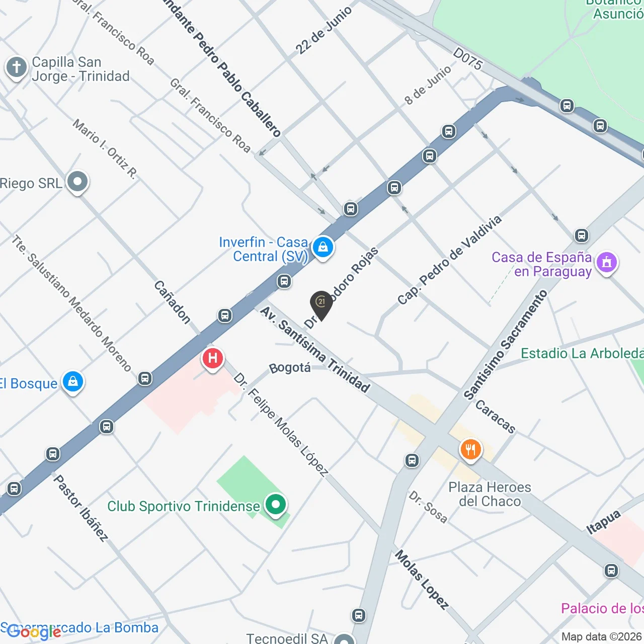The height and width of the screenshot is (644, 644).
Task: Click the Century 21 dark map marker
Action: [321, 305]
